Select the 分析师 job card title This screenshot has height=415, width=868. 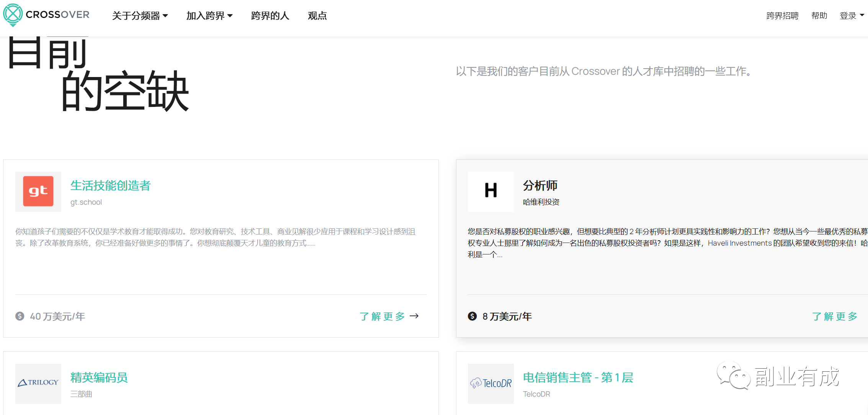[x=540, y=185]
